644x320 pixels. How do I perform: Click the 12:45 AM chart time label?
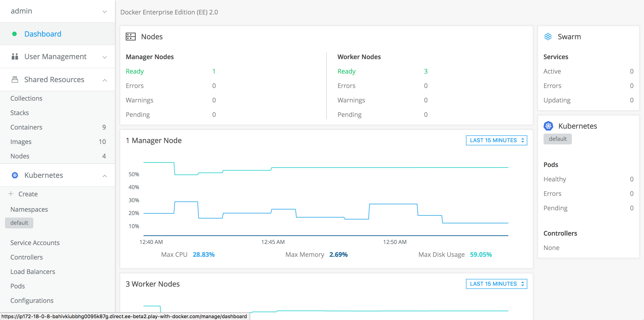(x=273, y=242)
